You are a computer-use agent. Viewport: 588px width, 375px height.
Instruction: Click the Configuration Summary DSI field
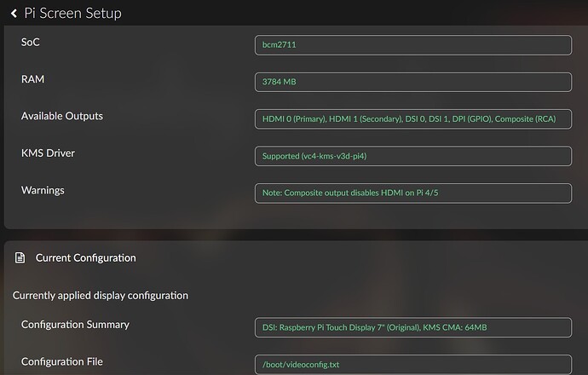[413, 327]
